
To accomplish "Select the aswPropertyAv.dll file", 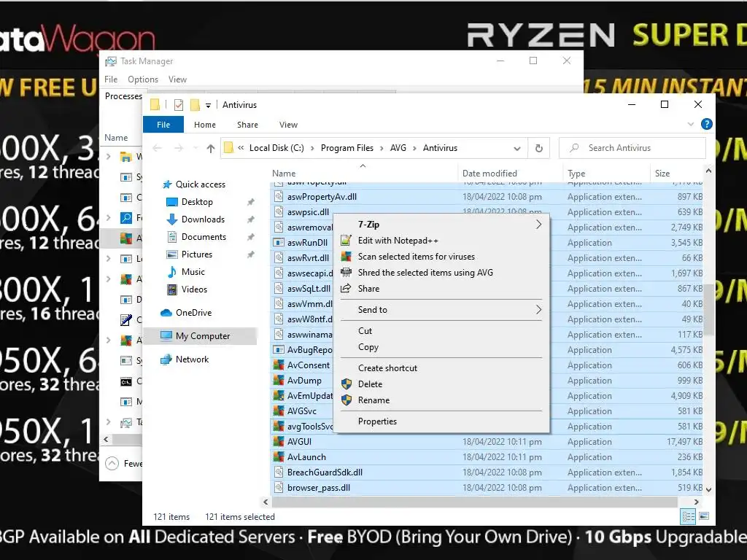I will pos(488,197).
